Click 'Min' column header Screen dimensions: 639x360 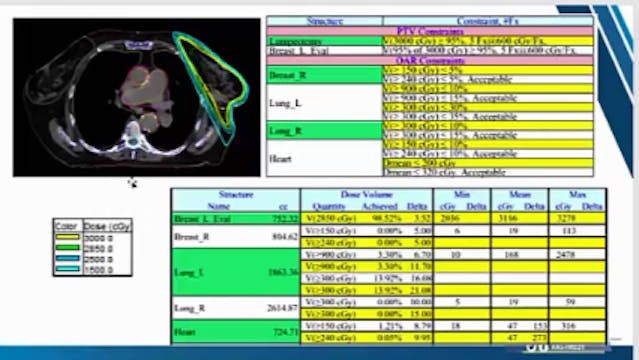462,194
